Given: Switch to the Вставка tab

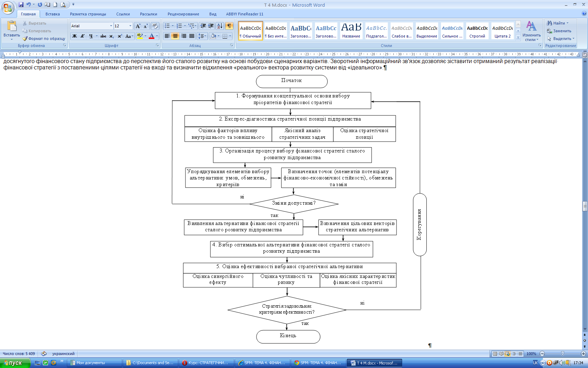Looking at the screenshot, I should (52, 14).
